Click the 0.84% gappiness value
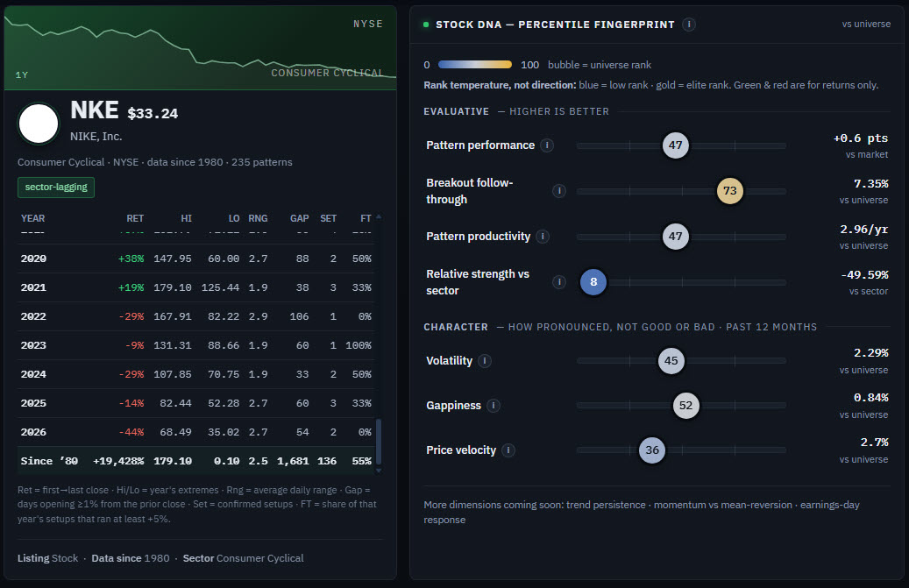 (x=870, y=398)
